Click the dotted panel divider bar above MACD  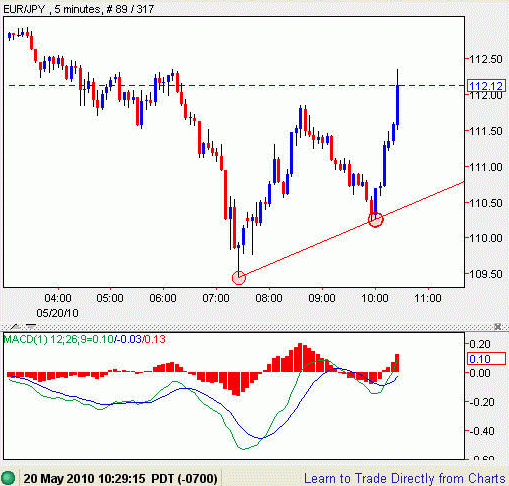(254, 327)
